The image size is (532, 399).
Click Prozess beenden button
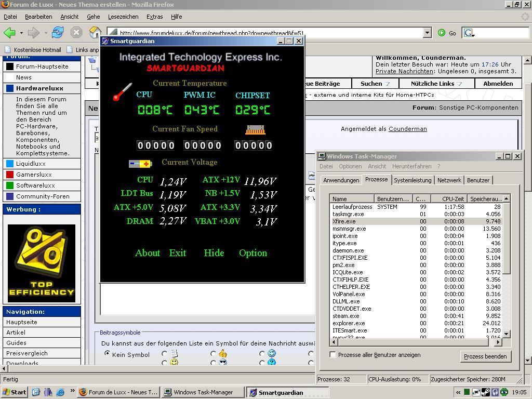point(485,356)
